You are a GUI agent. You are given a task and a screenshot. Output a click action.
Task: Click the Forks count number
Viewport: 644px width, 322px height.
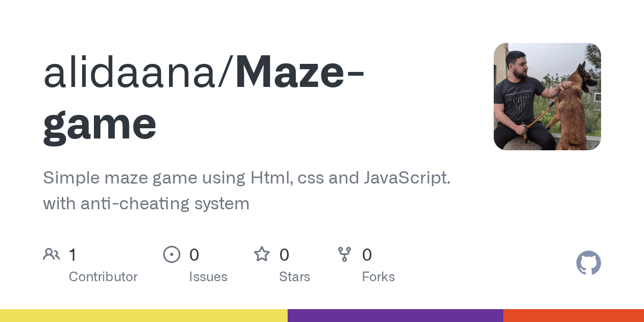pos(367,255)
